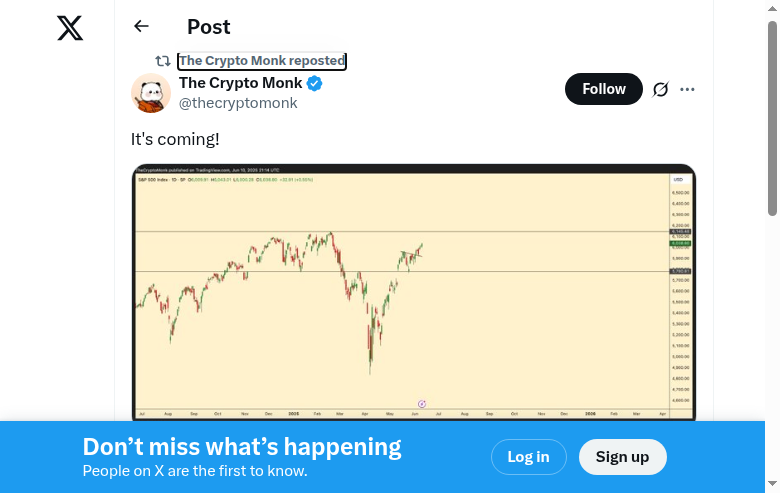Click the blue verified badge

tap(314, 84)
